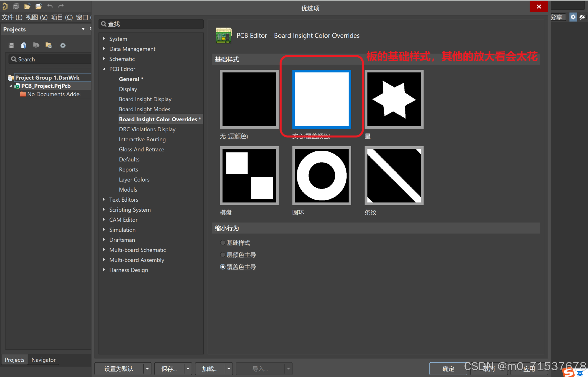Click the folder with magnifier icon
This screenshot has height=377, width=588.
click(36, 45)
